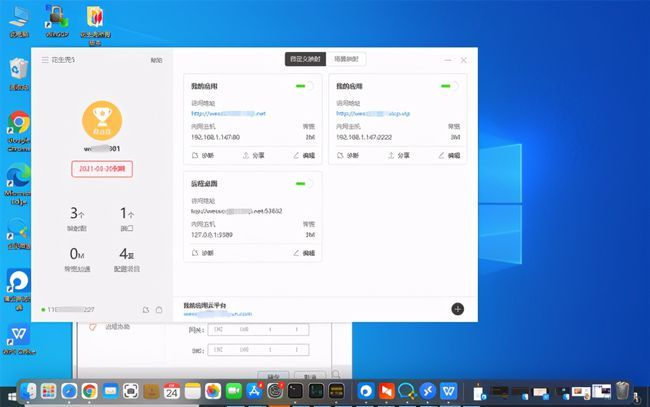Switch to the 场景映射 tab
Image resolution: width=650 pixels, height=407 pixels.
[x=346, y=59]
